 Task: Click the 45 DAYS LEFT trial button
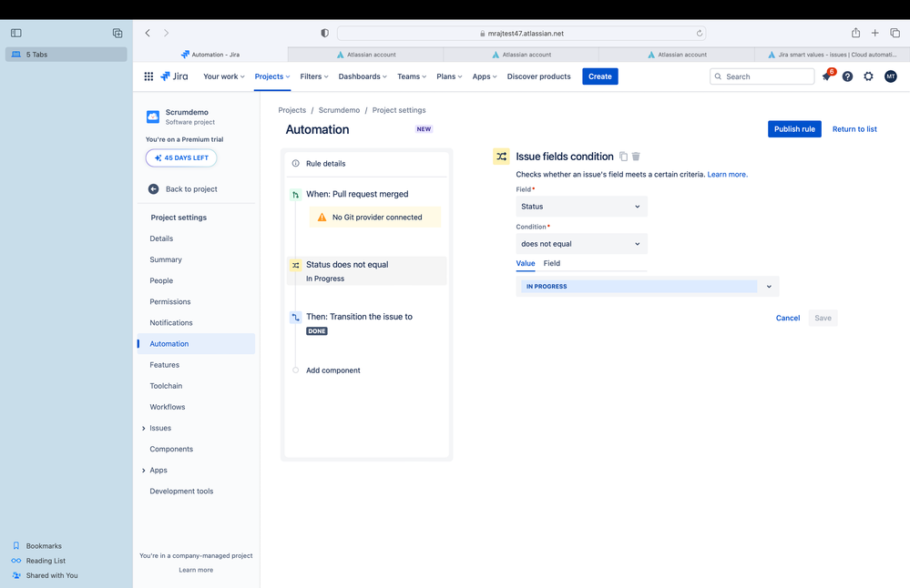click(x=181, y=157)
